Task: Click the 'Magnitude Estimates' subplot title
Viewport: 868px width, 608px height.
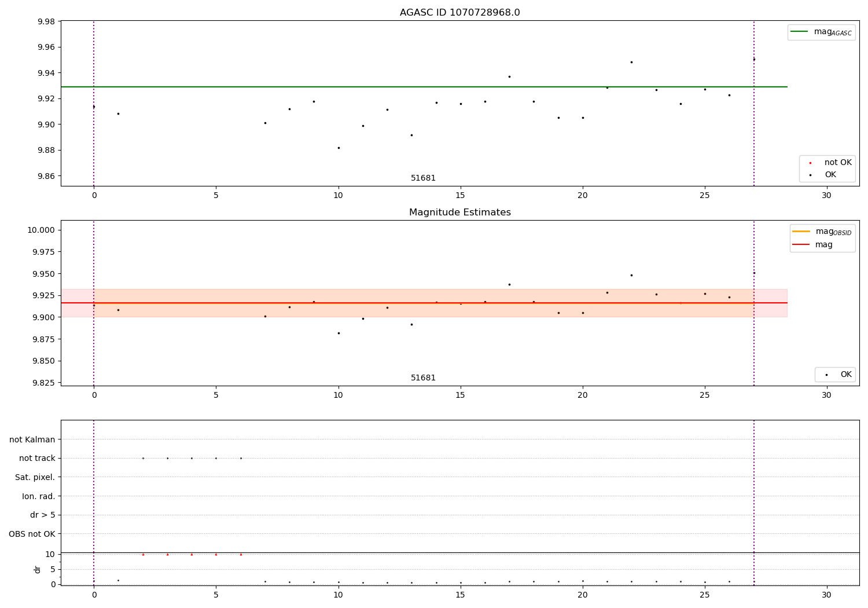Action: point(459,213)
